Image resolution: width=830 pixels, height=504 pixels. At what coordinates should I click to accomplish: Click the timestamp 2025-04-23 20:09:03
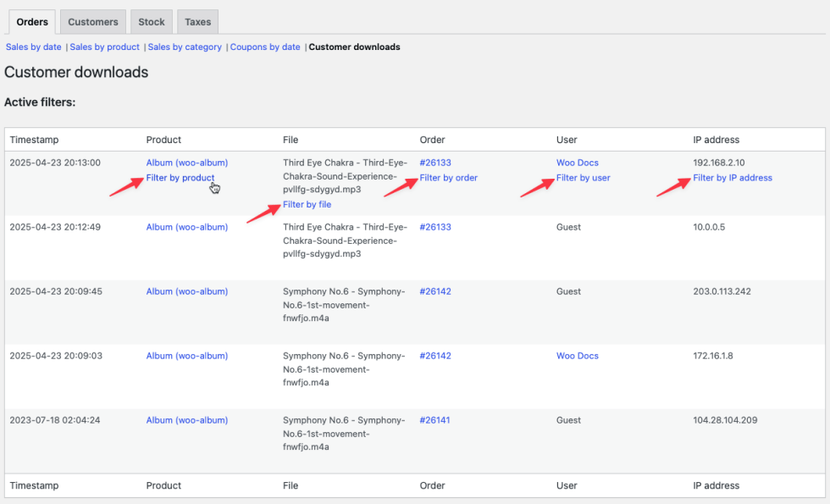click(x=56, y=356)
